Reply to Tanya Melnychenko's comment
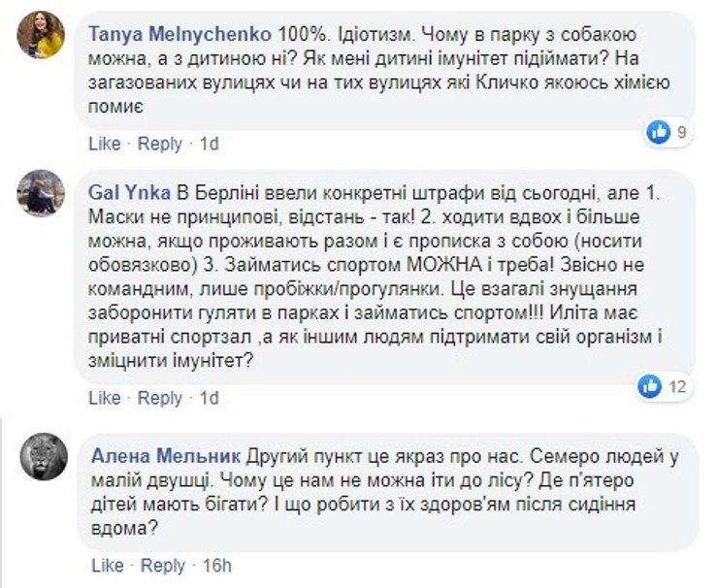718x588 pixels. [x=159, y=144]
